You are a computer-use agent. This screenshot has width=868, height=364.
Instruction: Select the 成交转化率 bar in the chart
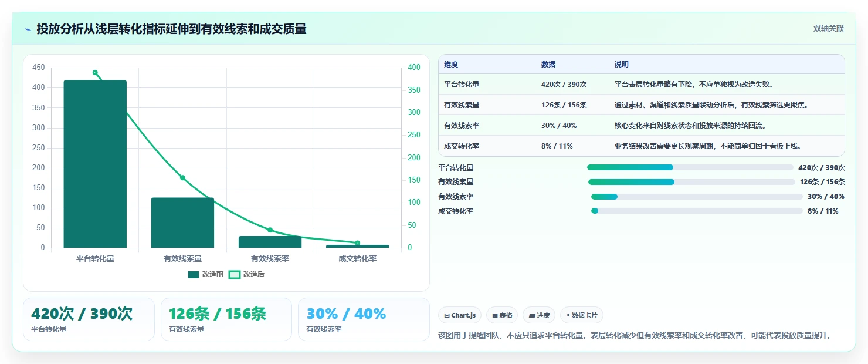point(357,246)
